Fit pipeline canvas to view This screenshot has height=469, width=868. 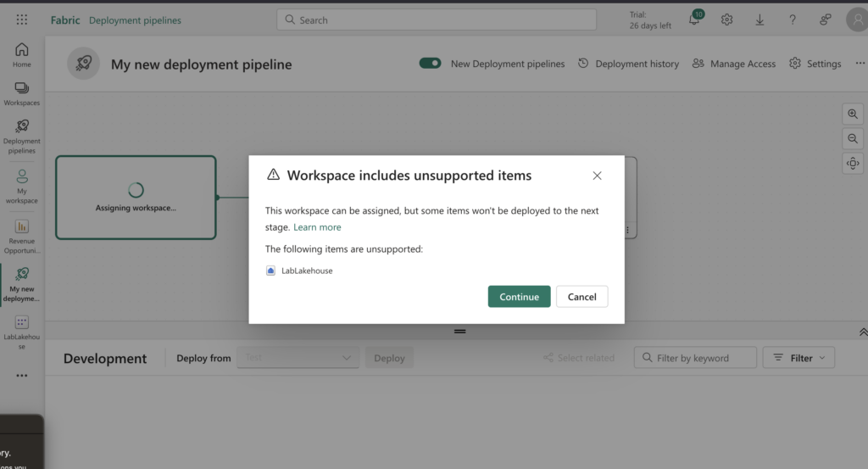(853, 164)
